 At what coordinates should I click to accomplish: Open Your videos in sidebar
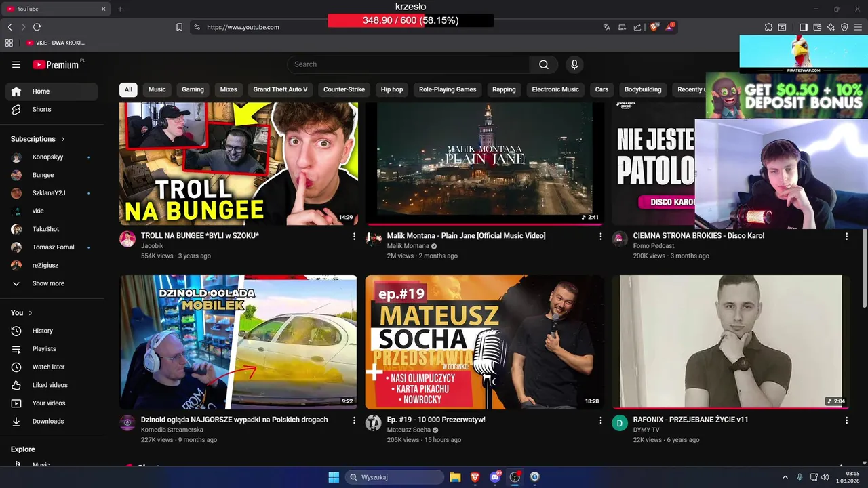pyautogui.click(x=52, y=403)
